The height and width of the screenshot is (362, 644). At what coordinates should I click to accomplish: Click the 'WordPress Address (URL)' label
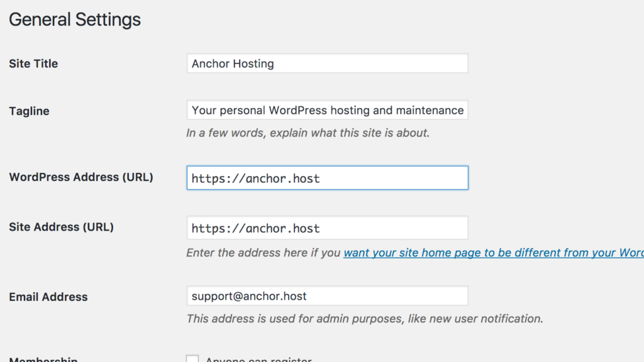[81, 177]
